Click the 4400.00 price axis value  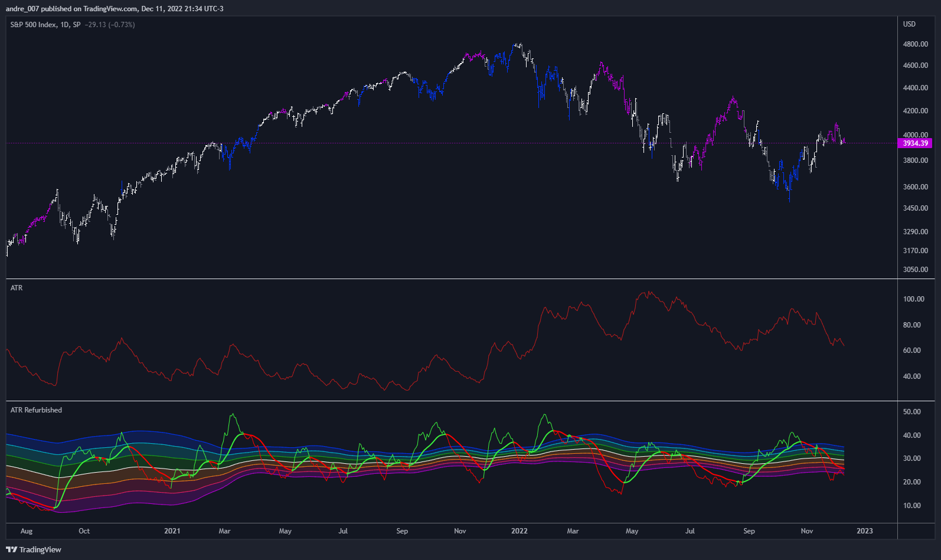pos(915,88)
